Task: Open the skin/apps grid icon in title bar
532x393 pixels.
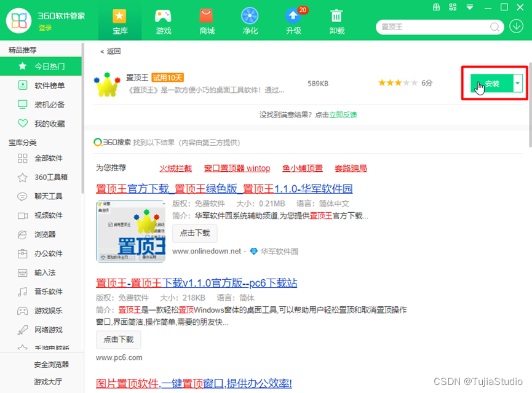Action: click(x=453, y=7)
